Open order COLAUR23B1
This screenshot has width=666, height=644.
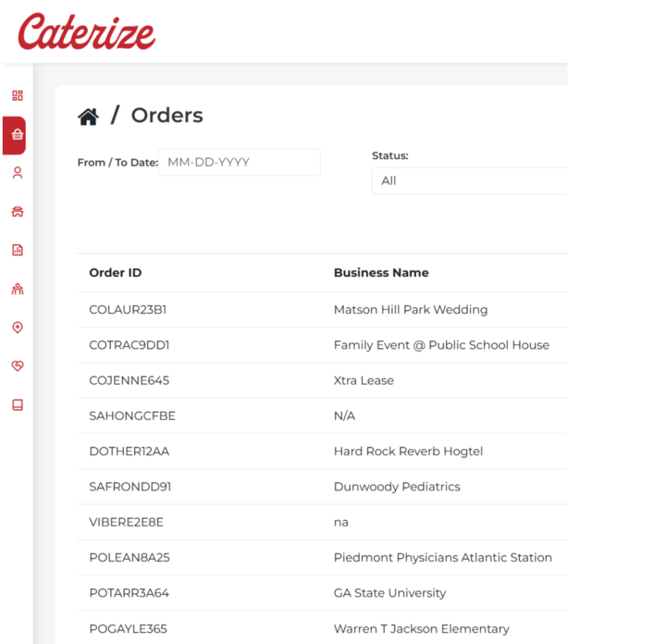pyautogui.click(x=128, y=310)
